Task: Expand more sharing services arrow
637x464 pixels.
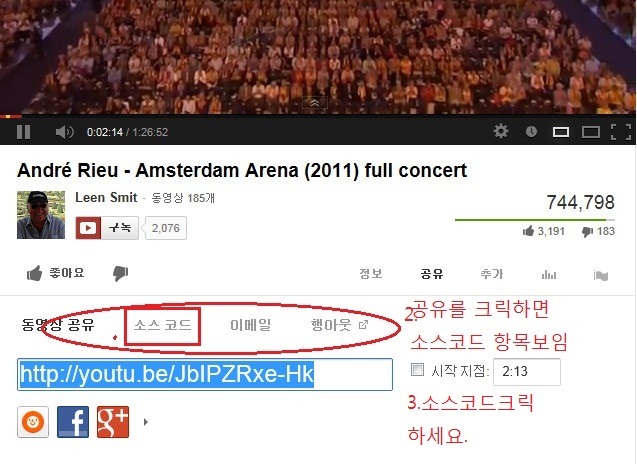Action: click(x=146, y=422)
